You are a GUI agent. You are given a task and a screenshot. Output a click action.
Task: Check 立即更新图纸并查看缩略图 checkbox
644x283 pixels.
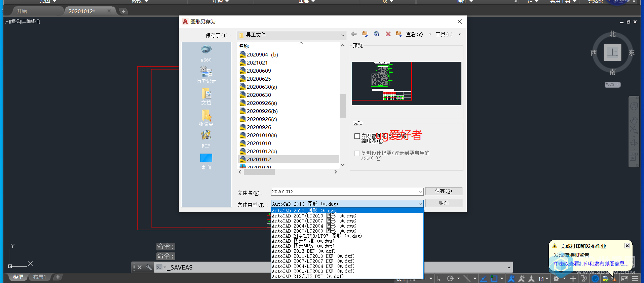point(357,136)
